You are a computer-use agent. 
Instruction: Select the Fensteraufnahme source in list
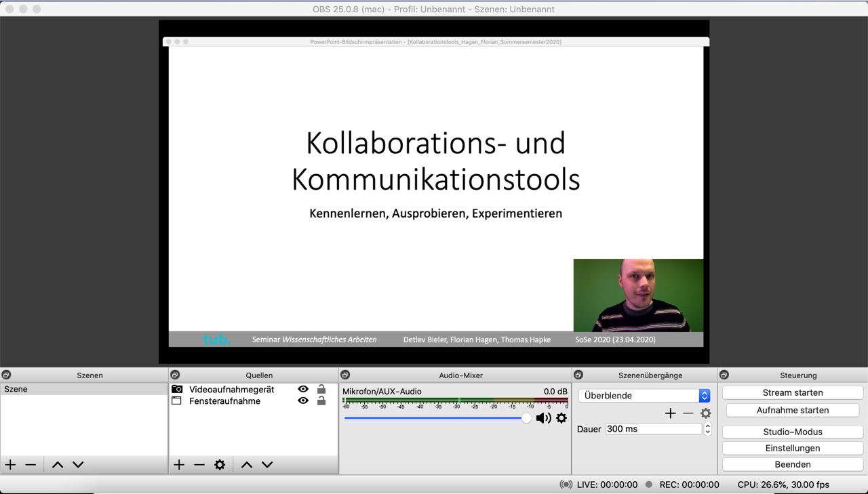224,401
